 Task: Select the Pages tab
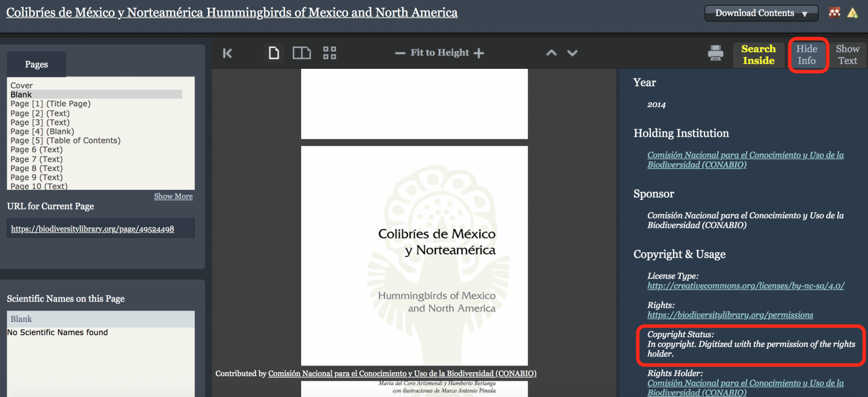point(36,64)
